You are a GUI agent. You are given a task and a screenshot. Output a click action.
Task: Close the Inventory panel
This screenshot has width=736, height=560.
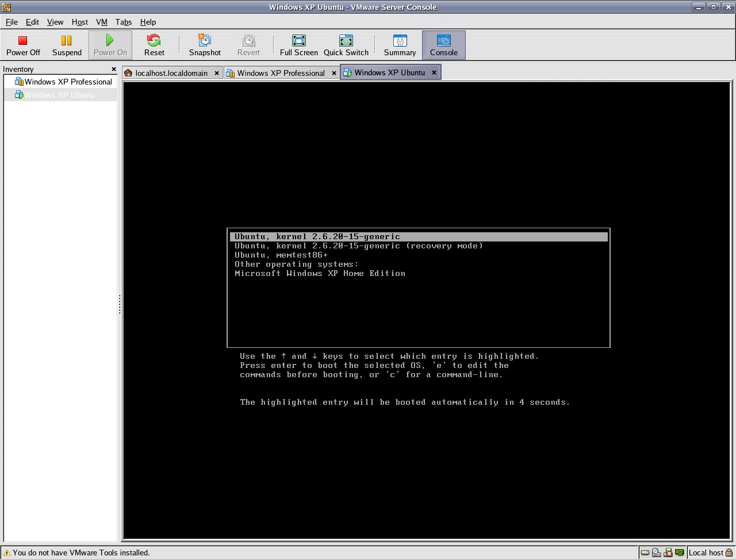point(114,69)
